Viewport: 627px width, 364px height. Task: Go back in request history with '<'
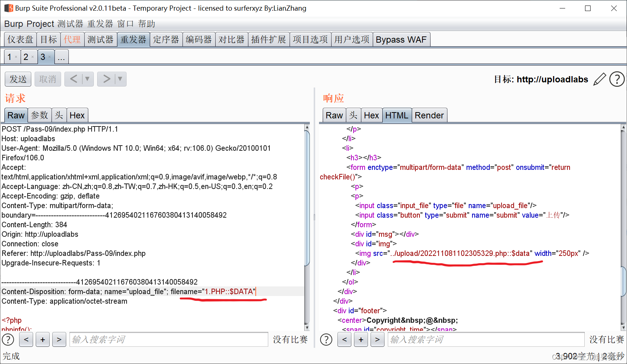click(x=74, y=79)
